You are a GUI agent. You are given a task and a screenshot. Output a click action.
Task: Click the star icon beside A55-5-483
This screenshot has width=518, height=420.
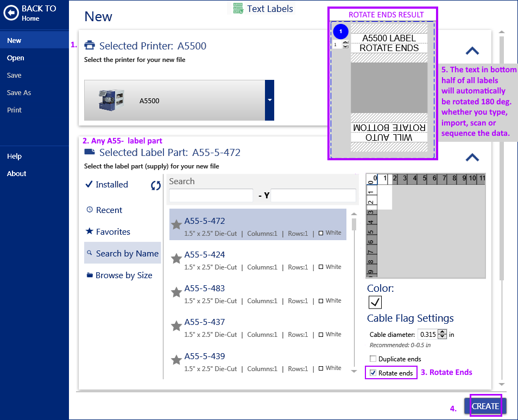176,293
